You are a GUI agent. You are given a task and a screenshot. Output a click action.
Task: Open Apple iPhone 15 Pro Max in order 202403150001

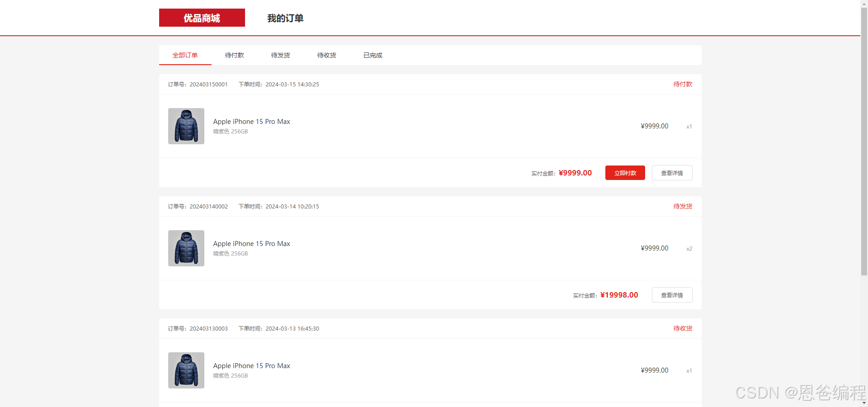[252, 122]
